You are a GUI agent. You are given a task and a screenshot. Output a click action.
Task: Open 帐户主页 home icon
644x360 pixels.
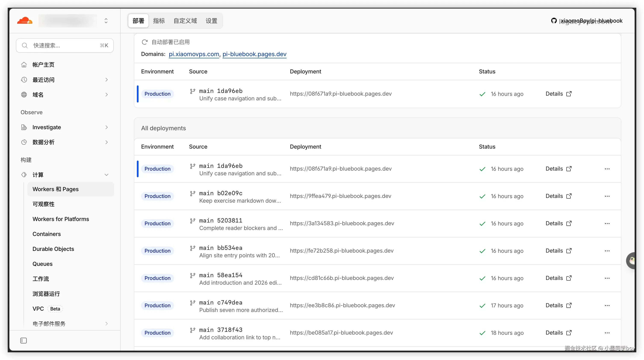point(24,65)
